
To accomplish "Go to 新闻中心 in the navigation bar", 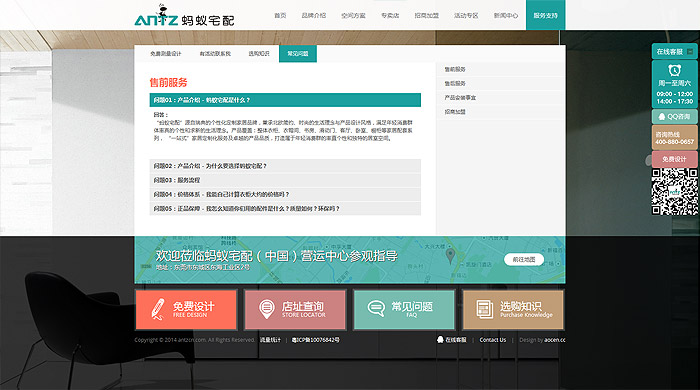I will [x=506, y=16].
